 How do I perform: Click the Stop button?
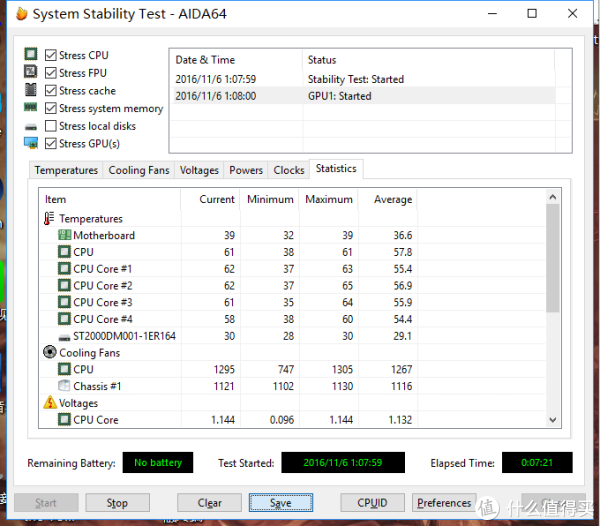[117, 503]
